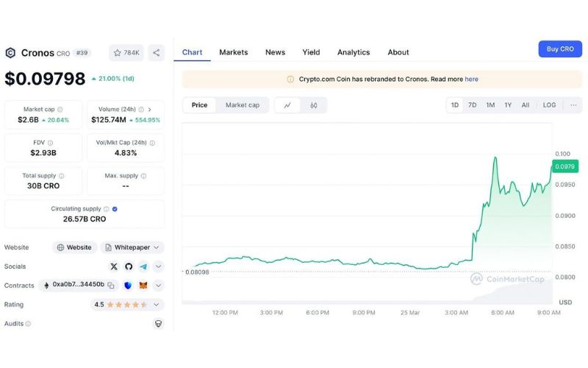Click the Buy CRO button
Image resolution: width=588 pixels, height=368 pixels.
pyautogui.click(x=560, y=49)
